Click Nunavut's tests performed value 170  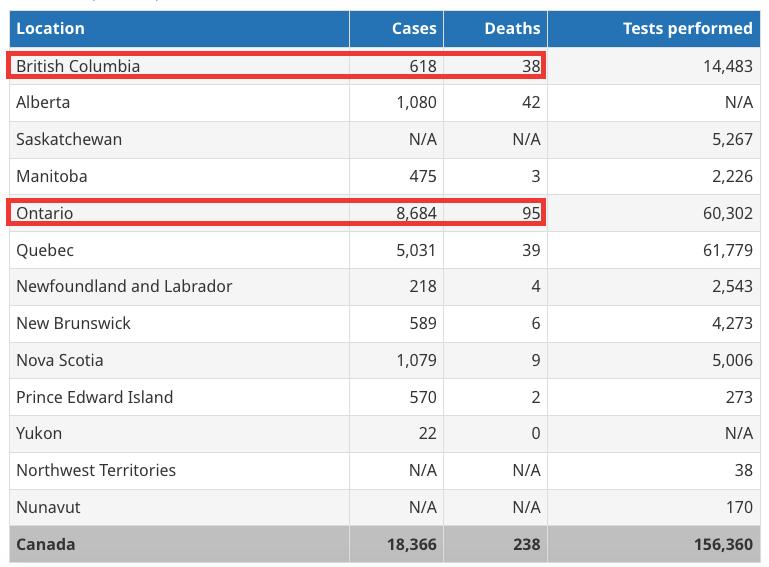[x=739, y=507]
